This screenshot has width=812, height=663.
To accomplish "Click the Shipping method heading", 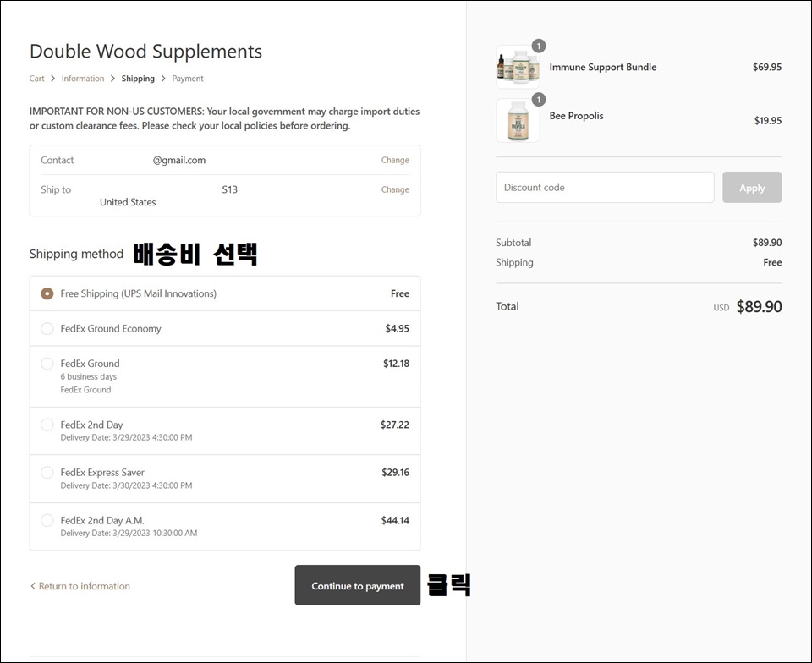I will (x=76, y=254).
